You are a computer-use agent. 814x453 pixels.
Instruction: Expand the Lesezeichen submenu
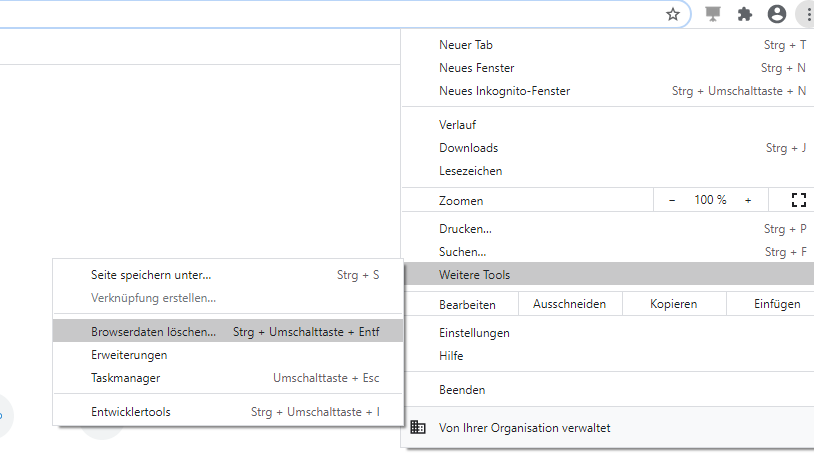pos(471,171)
